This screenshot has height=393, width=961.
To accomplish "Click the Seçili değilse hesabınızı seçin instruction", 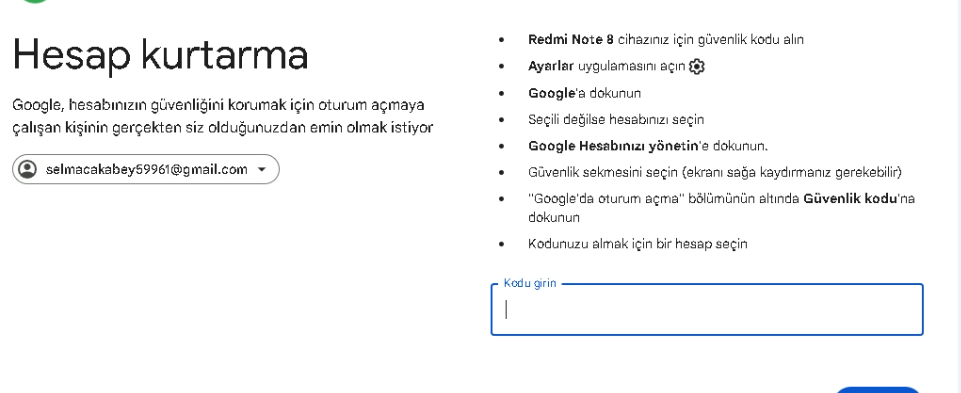I will pyautogui.click(x=616, y=120).
